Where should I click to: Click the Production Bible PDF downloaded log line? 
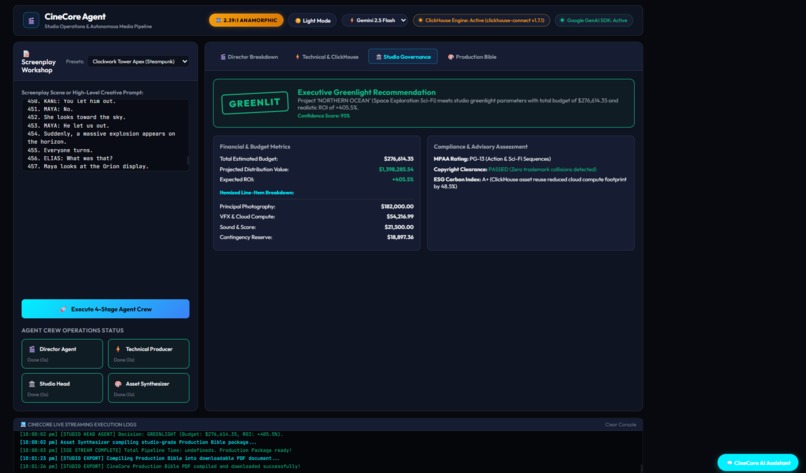pyautogui.click(x=160, y=467)
